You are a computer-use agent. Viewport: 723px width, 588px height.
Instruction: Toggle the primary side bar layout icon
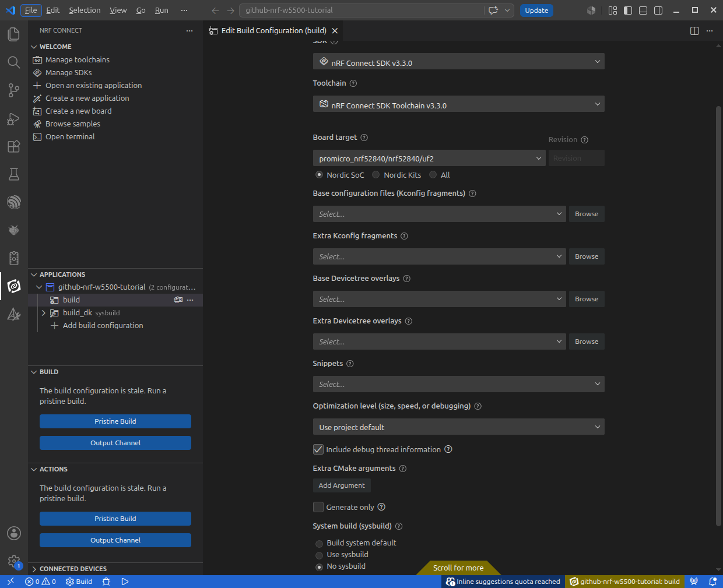pyautogui.click(x=628, y=10)
